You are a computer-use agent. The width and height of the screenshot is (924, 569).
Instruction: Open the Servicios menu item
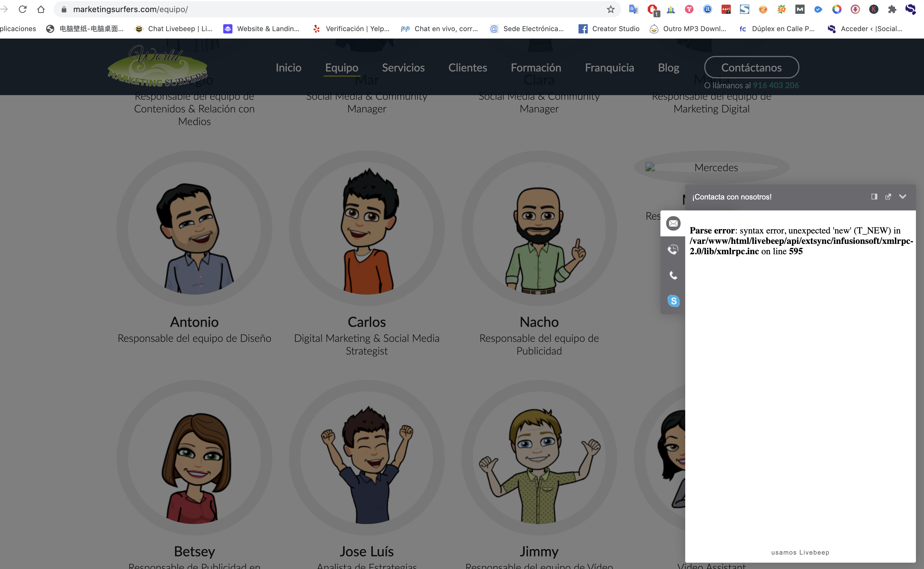tap(403, 68)
